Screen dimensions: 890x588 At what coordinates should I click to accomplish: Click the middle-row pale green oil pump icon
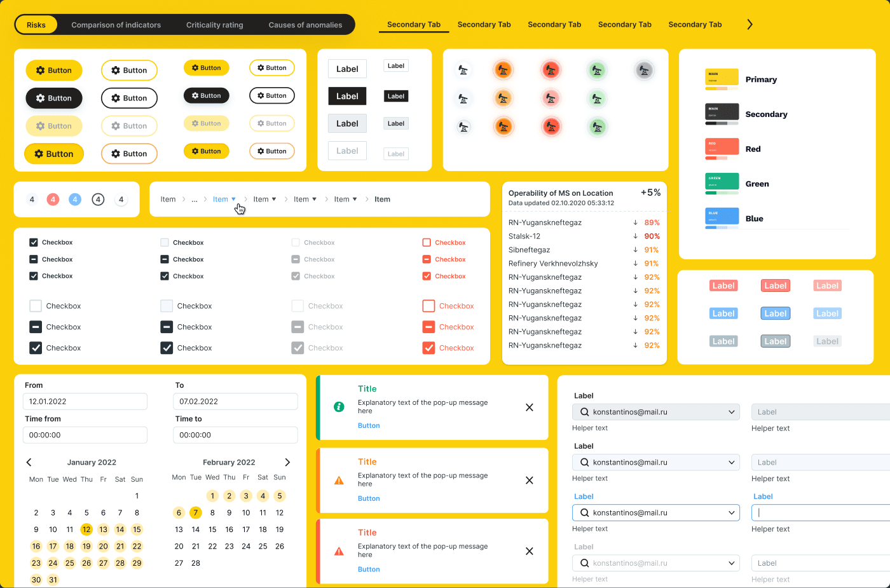597,99
